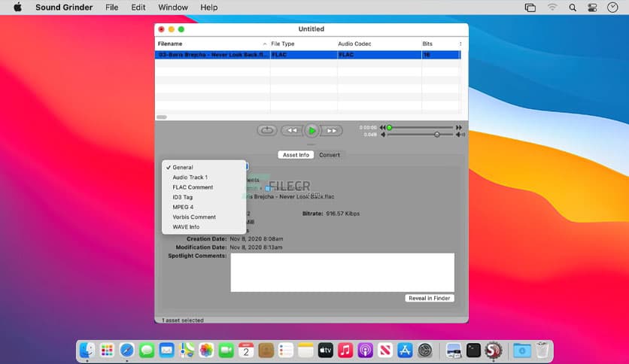629x364 pixels.
Task: Open the Sound Grinder app in the Dock
Action: coord(494,350)
